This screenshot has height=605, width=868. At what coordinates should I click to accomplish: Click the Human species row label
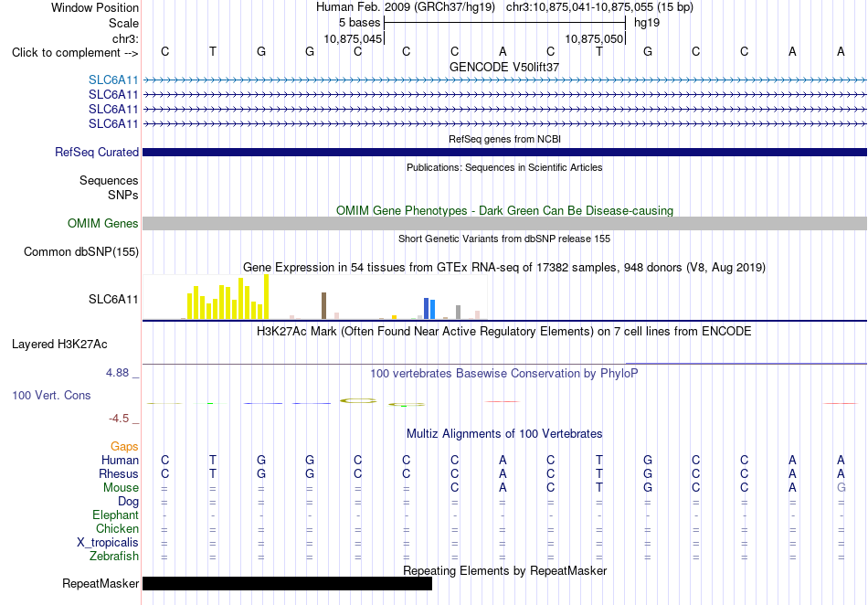(x=120, y=460)
